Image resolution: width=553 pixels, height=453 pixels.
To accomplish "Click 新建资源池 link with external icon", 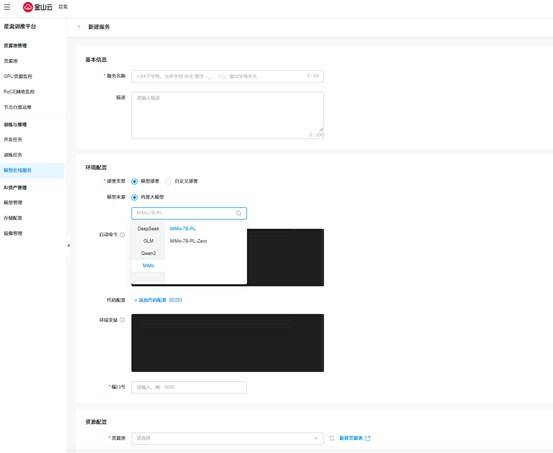I will (355, 438).
